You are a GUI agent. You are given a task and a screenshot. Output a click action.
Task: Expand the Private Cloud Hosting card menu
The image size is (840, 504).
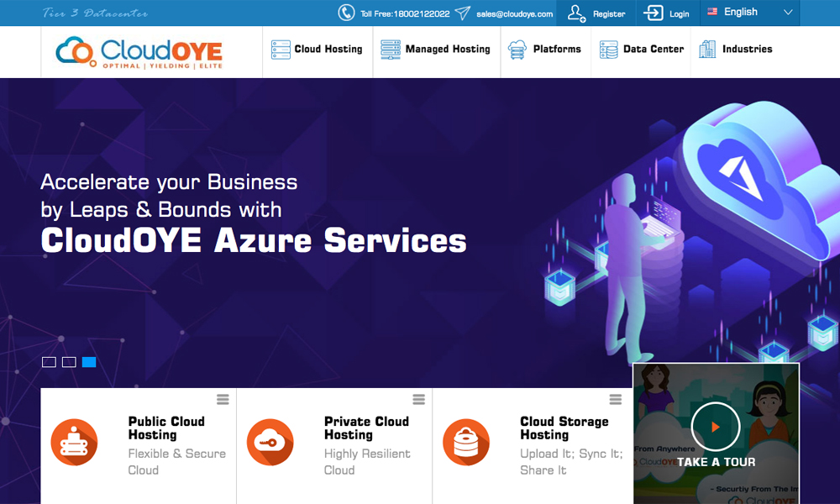pyautogui.click(x=418, y=399)
